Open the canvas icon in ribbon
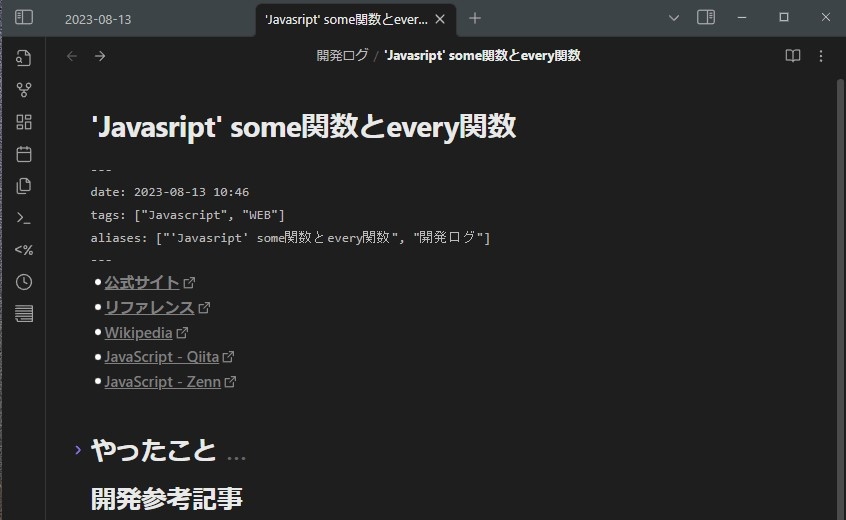The image size is (846, 520). click(24, 122)
